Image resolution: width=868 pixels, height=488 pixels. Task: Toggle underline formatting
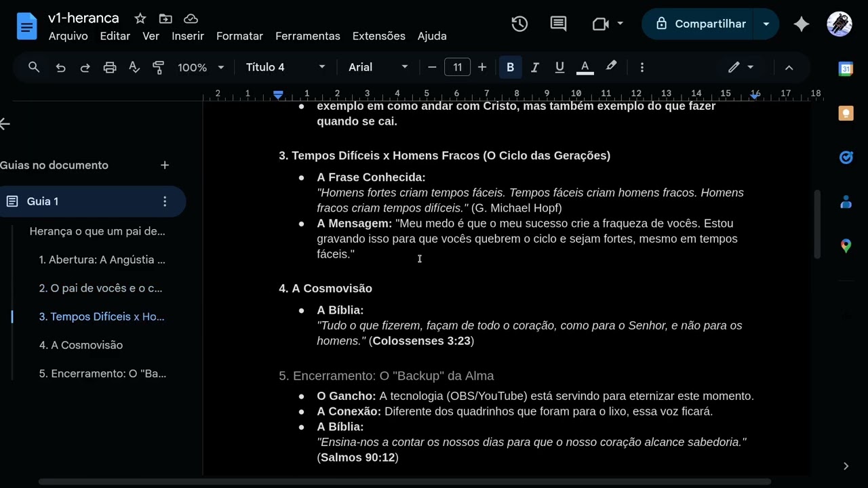pyautogui.click(x=559, y=67)
